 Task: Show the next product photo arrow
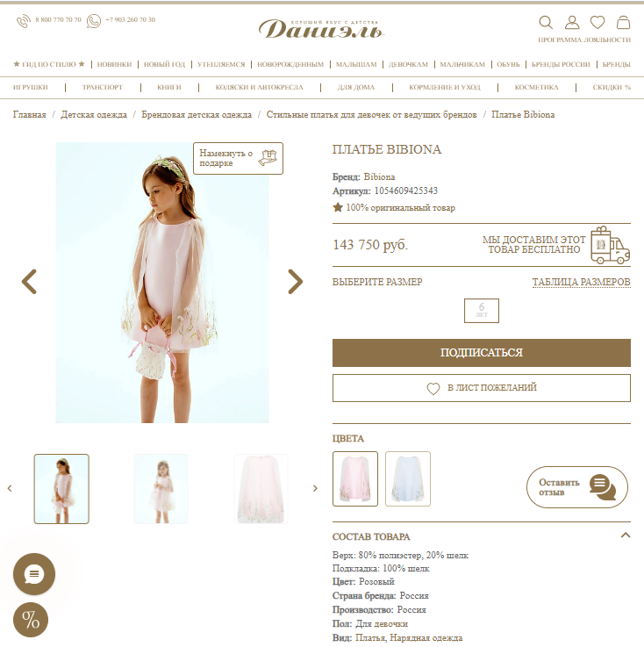tap(295, 282)
